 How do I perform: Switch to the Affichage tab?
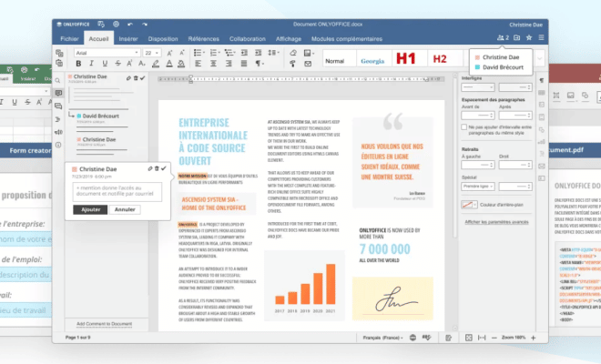(289, 39)
